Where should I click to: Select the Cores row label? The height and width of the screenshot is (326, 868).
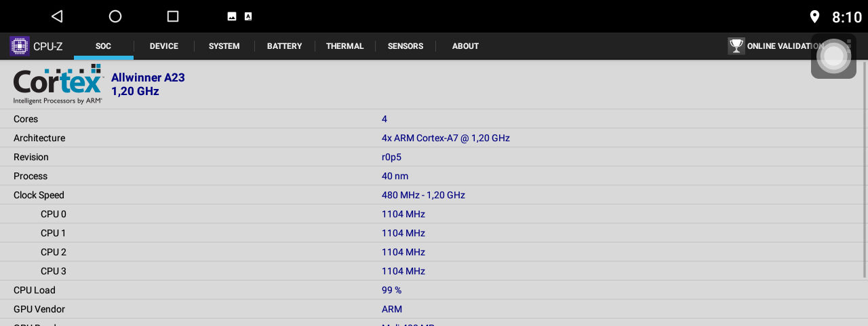pos(26,119)
